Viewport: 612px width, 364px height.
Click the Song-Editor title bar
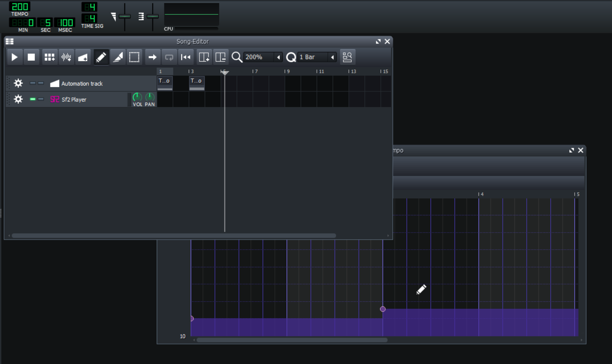[x=193, y=42]
